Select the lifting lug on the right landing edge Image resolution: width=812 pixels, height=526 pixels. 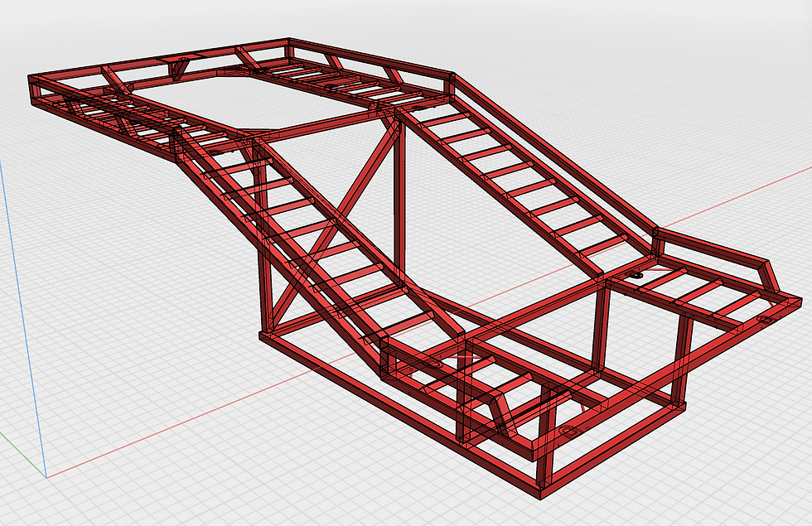[x=766, y=320]
